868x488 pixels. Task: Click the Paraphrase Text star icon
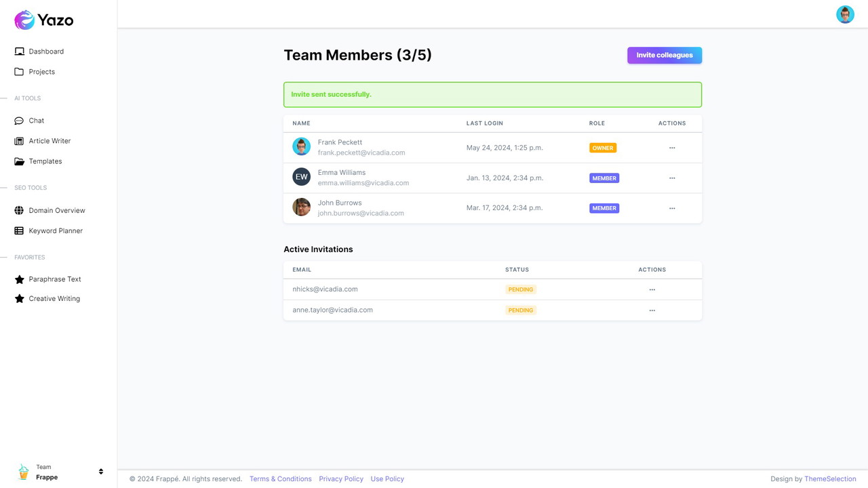(x=19, y=279)
